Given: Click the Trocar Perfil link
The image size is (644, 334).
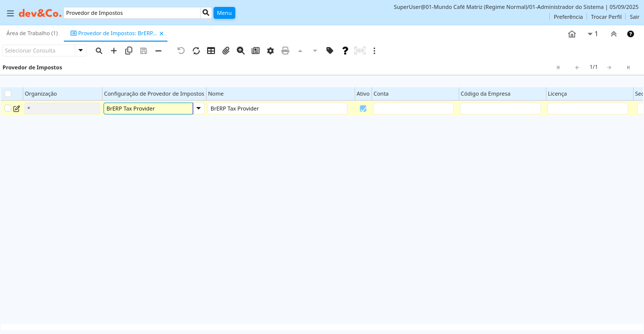Looking at the screenshot, I should point(606,17).
